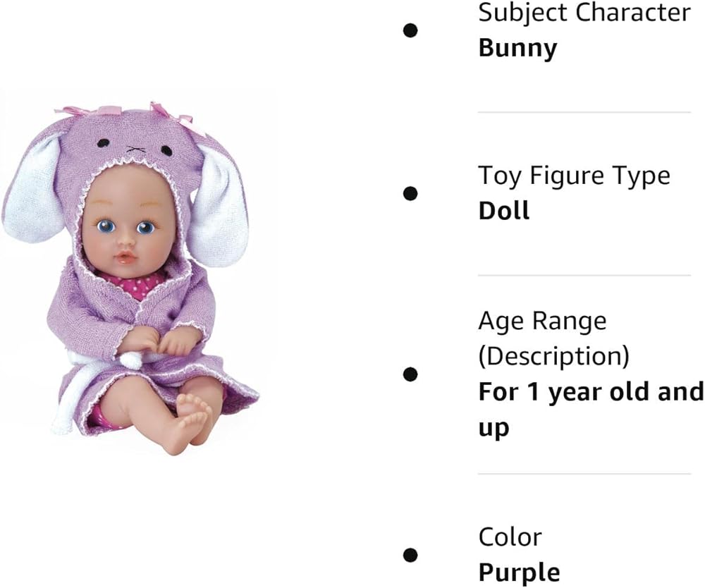Click the bold "Doll" value
The width and height of the screenshot is (705, 588).
[x=503, y=210]
